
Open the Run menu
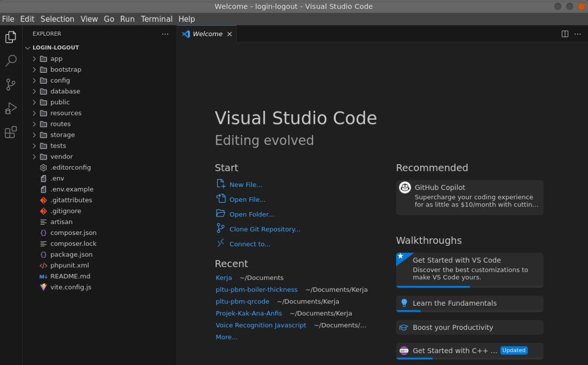point(127,19)
